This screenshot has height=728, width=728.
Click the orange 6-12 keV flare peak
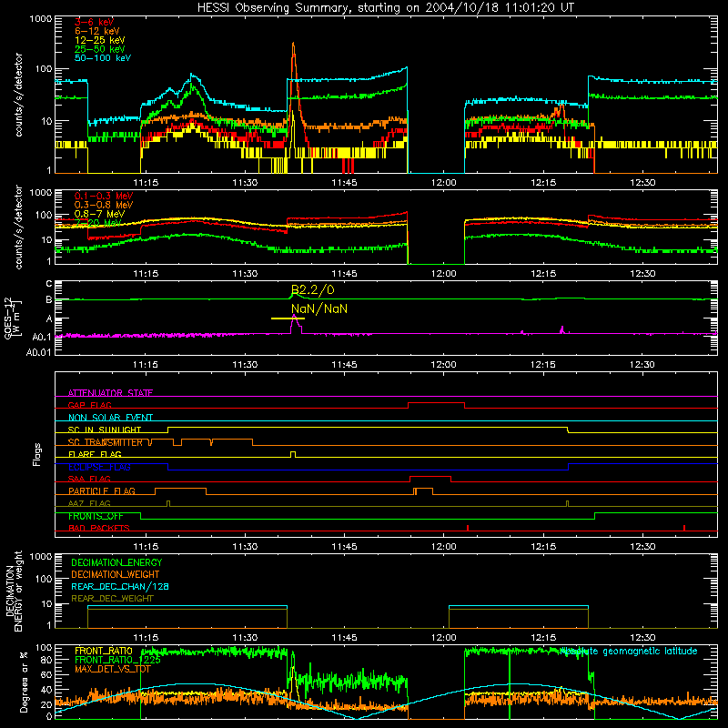[x=293, y=44]
